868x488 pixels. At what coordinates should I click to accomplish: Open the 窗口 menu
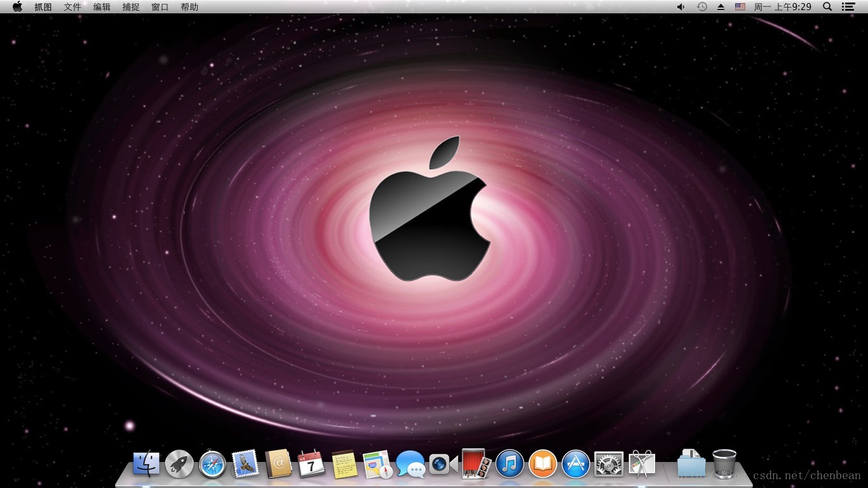pyautogui.click(x=160, y=7)
